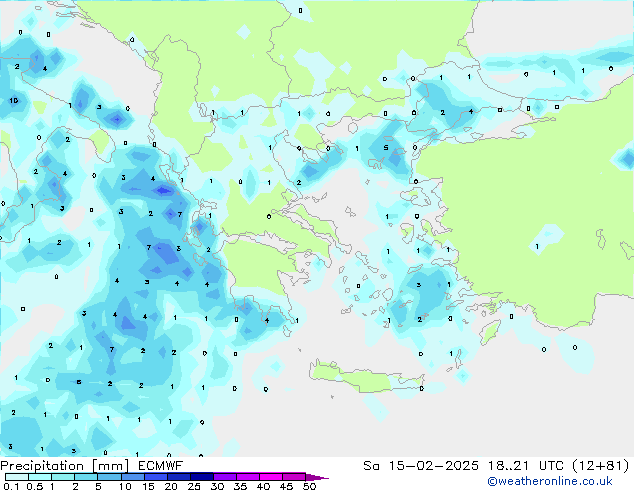Click the 'Sa 15-02-2025' date text
Screen dimensions: 634x490
click(421, 466)
